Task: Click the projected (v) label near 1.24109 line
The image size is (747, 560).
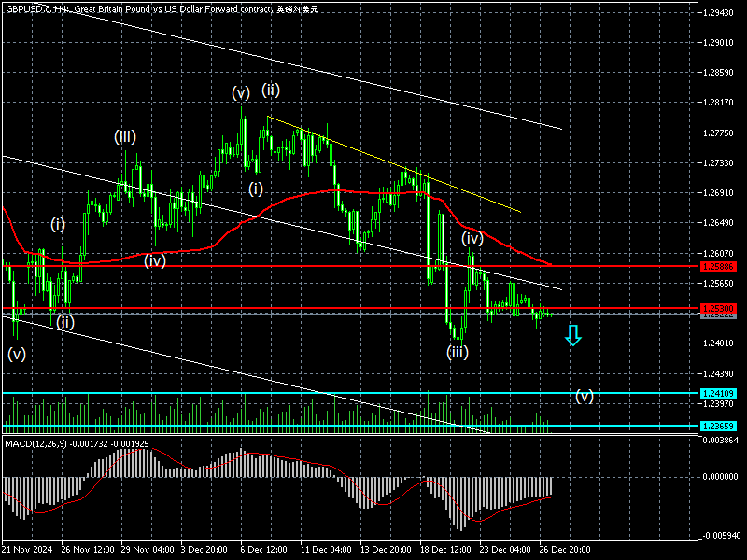Action: tap(584, 396)
